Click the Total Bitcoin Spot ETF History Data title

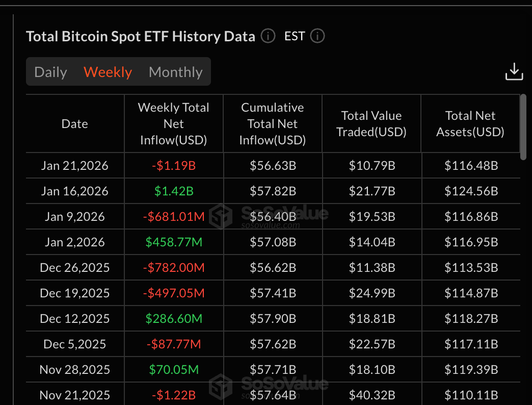(141, 36)
